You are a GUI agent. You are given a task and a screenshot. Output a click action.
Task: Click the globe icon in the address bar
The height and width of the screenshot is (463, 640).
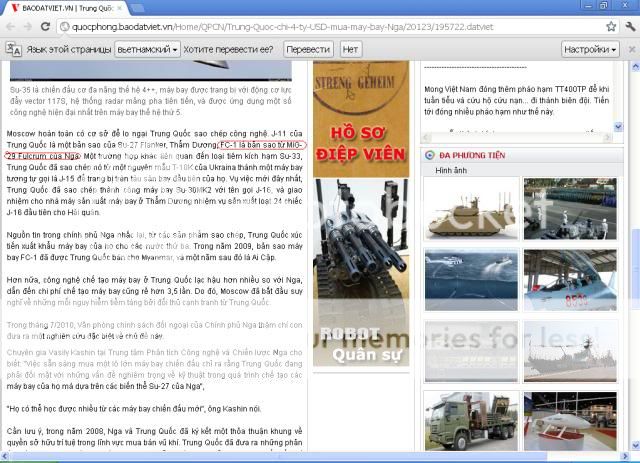click(x=64, y=27)
